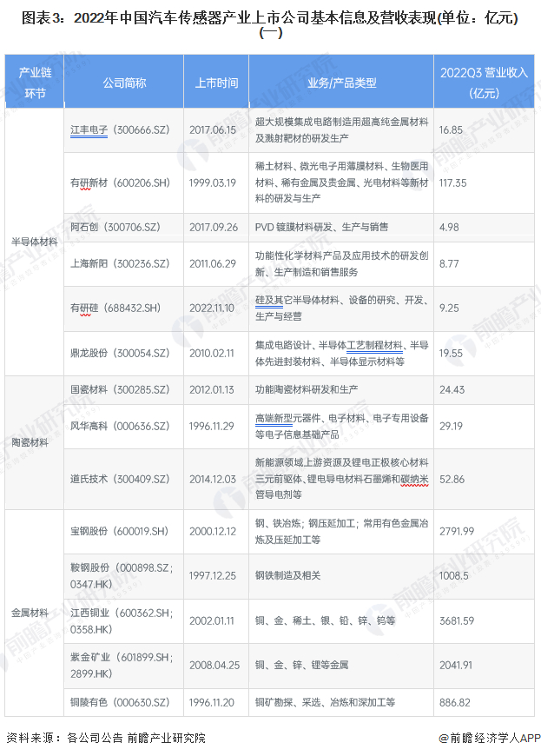Click revenue value 16.85
The image size is (541, 756).
tap(451, 130)
